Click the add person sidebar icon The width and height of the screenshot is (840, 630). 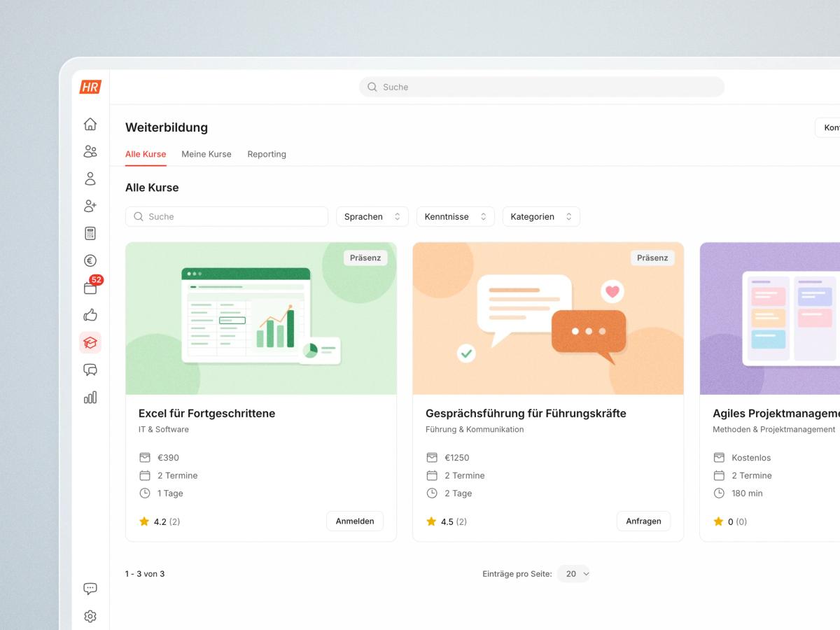pos(90,206)
